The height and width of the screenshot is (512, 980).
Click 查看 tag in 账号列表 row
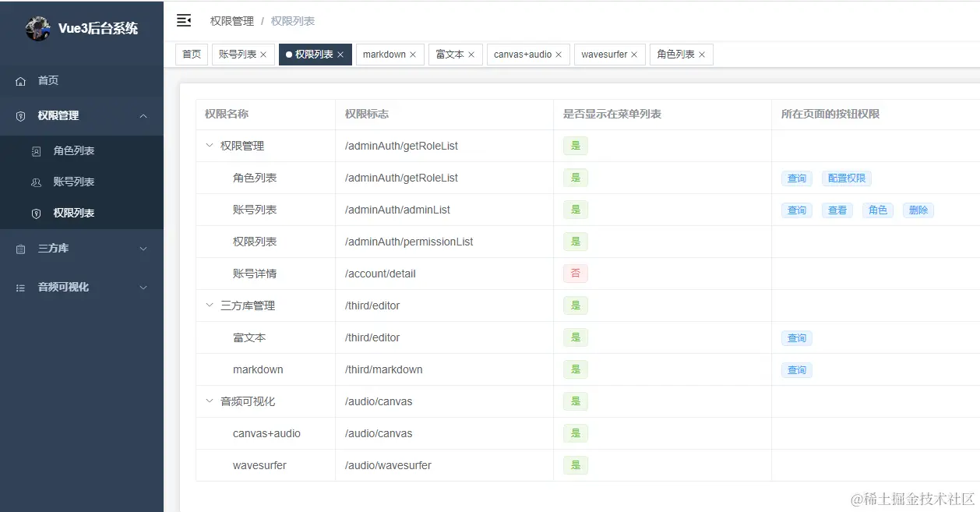click(837, 210)
